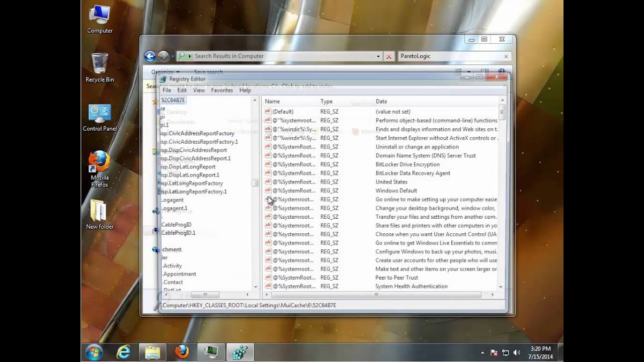Open the Help menu in Registry Editor
This screenshot has width=644, height=362.
click(x=245, y=90)
